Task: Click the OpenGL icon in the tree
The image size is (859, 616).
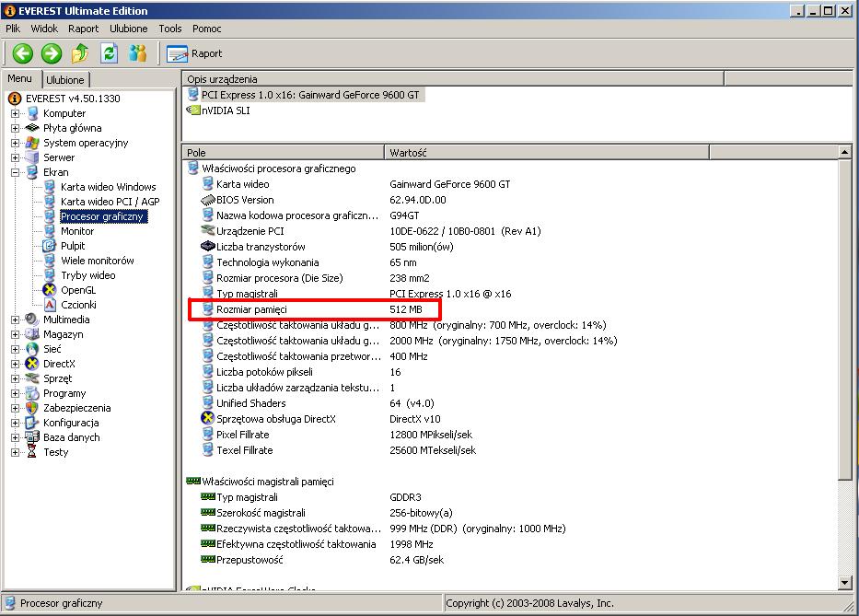Action: (50, 290)
